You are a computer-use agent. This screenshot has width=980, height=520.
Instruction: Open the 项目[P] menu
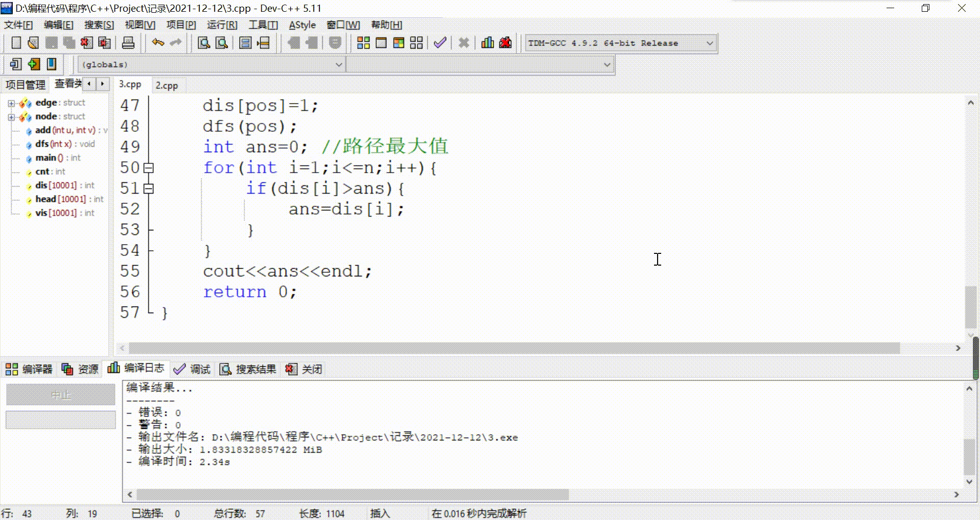pyautogui.click(x=181, y=25)
